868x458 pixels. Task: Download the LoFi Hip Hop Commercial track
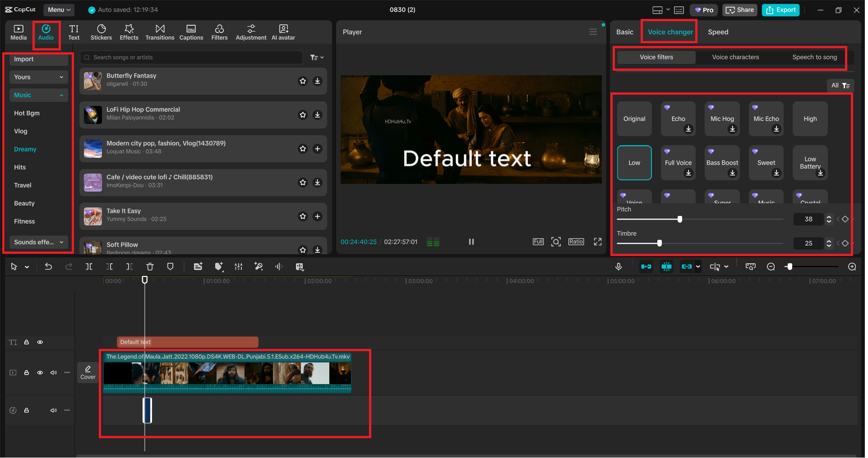point(318,115)
